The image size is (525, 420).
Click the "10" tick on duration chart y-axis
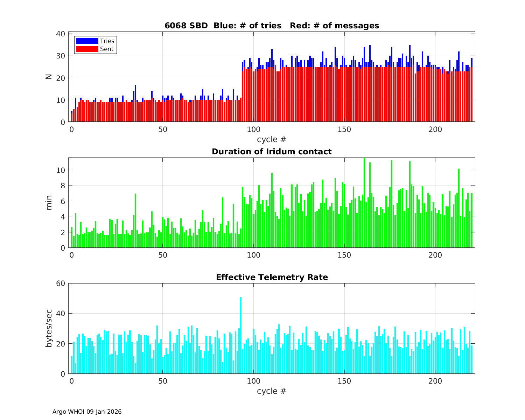pos(61,170)
